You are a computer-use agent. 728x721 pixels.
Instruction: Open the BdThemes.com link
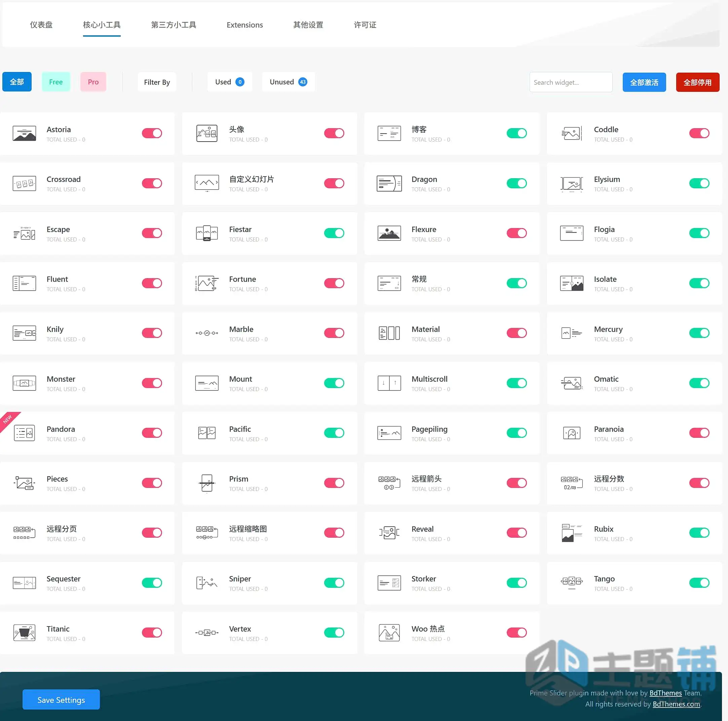click(x=676, y=705)
